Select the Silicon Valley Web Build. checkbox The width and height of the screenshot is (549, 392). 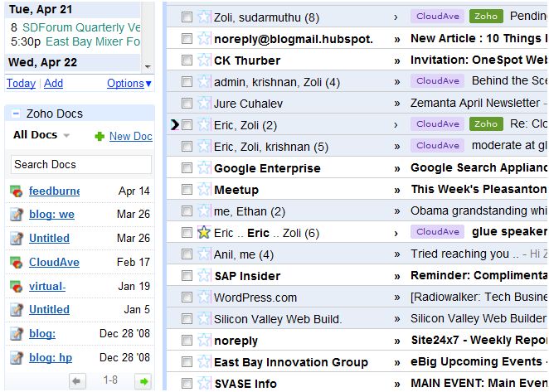point(187,319)
